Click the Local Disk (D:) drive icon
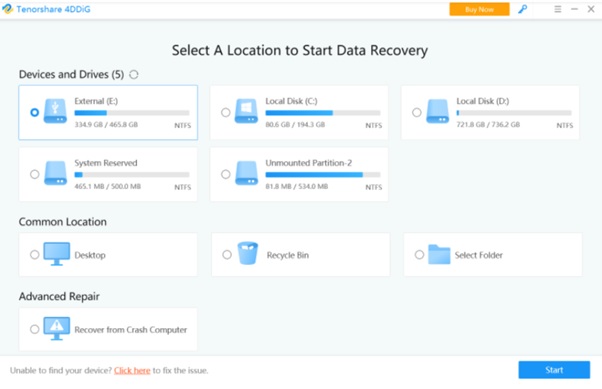602x389 pixels. pos(437,111)
